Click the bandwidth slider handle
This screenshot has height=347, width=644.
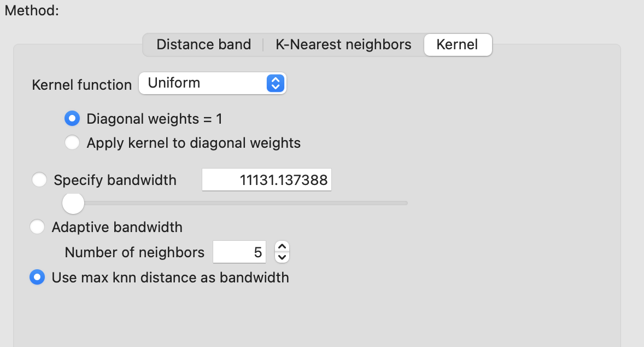pyautogui.click(x=73, y=203)
